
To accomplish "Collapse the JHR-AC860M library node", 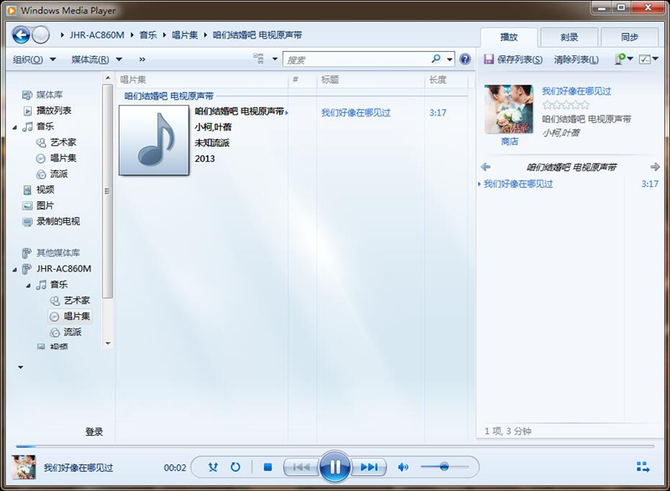I will [x=15, y=269].
